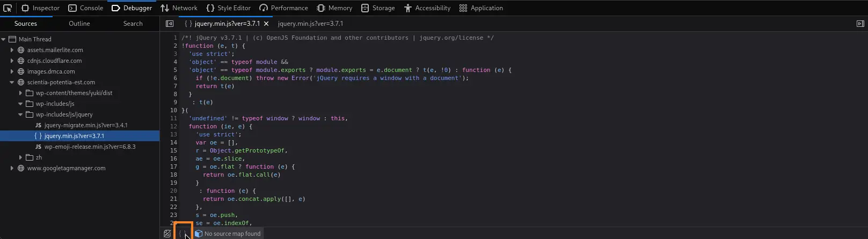Toggle the ignore source (blackbox) icon

coord(167,234)
